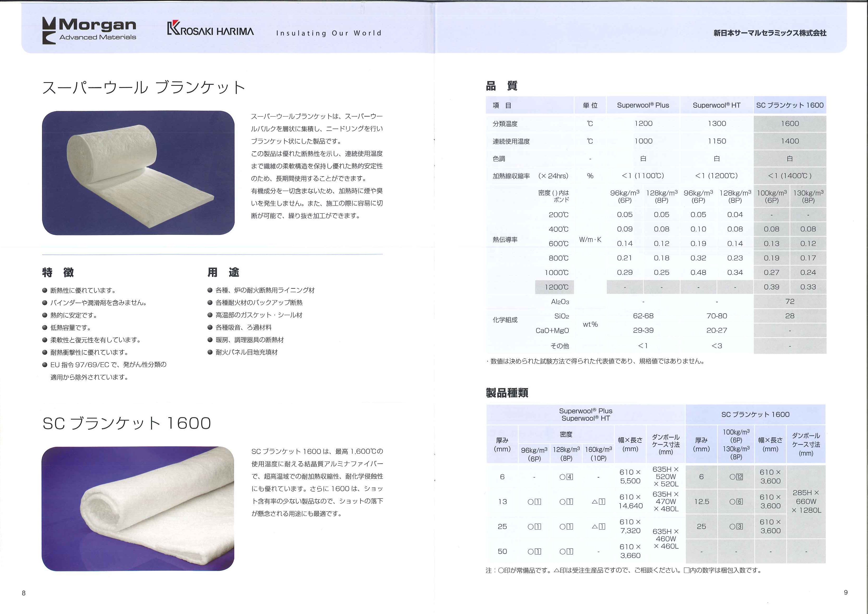The image size is (868, 614).
Task: Click the W/m·K unit cell
Action: click(x=590, y=240)
